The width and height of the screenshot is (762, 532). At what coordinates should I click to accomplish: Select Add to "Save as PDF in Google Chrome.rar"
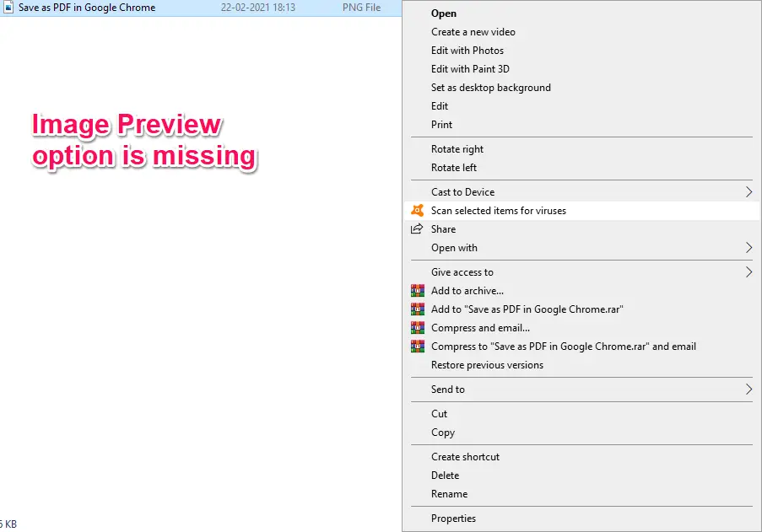[581, 309]
